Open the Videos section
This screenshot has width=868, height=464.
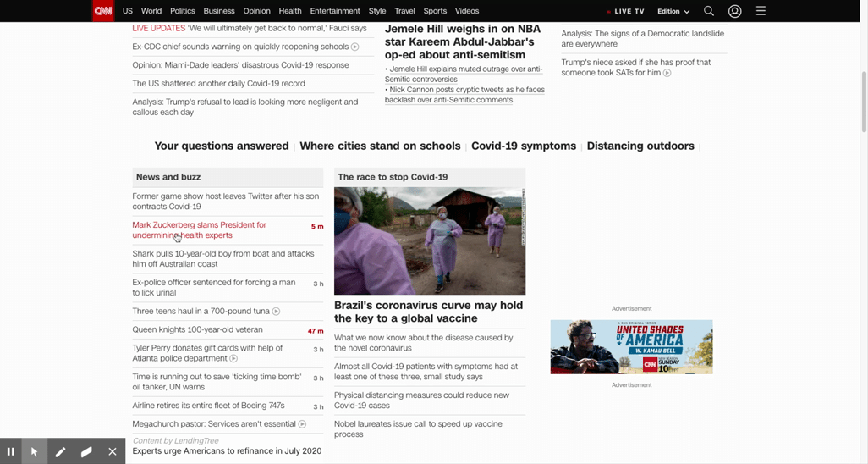click(x=467, y=10)
